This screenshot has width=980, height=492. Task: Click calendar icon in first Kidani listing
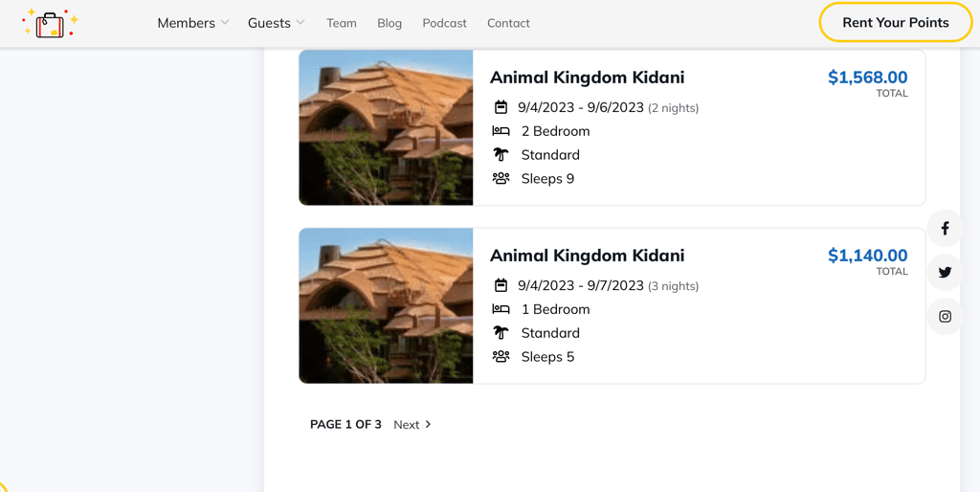tap(501, 107)
